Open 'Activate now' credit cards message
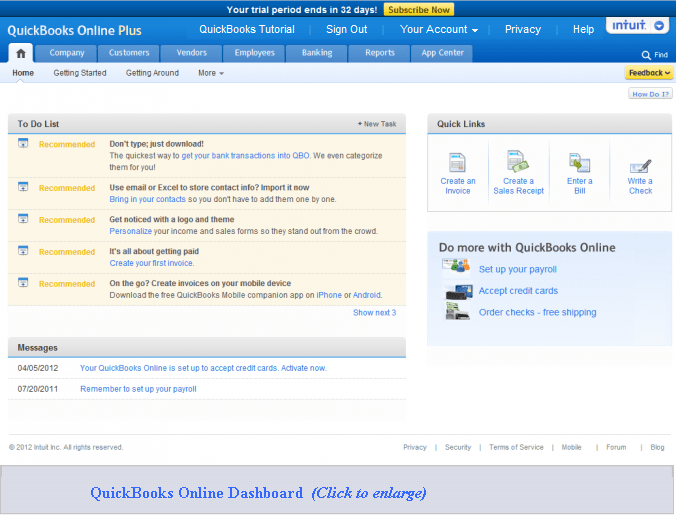 [x=203, y=368]
